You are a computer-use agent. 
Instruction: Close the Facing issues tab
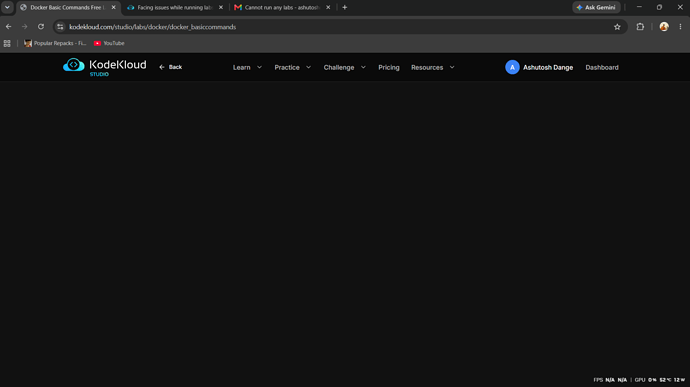[221, 7]
